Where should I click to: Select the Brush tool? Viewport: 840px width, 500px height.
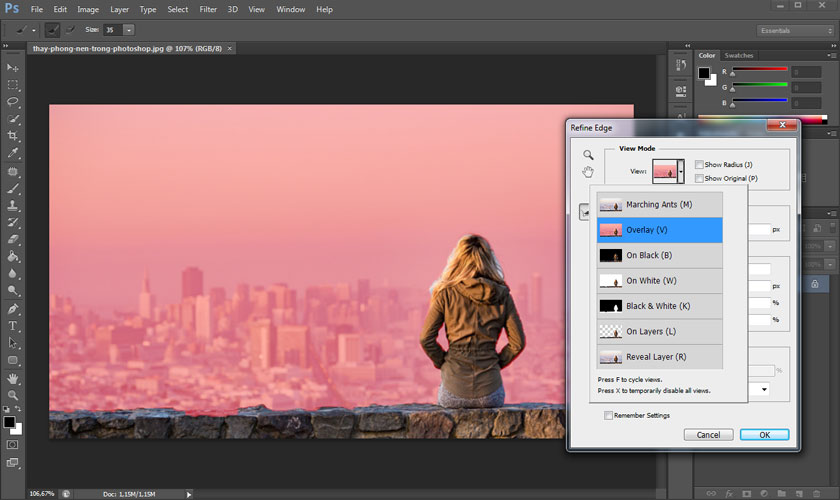(x=13, y=189)
